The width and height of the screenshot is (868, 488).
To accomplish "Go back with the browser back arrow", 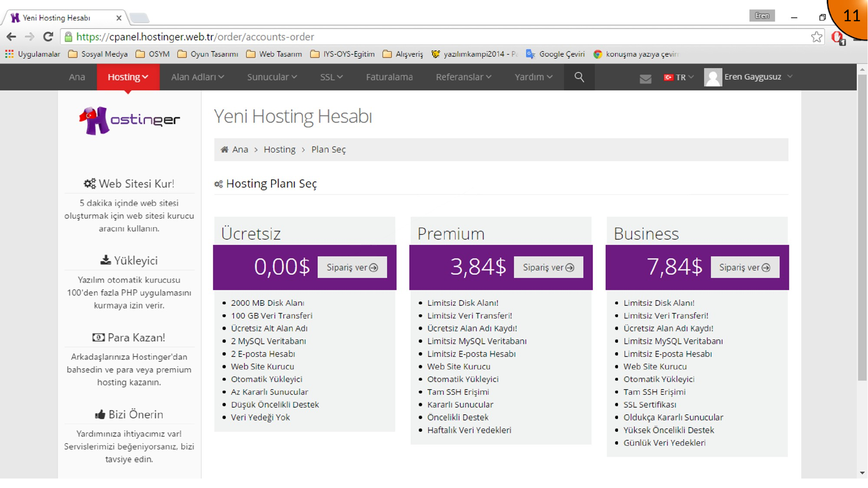I will pyautogui.click(x=11, y=37).
